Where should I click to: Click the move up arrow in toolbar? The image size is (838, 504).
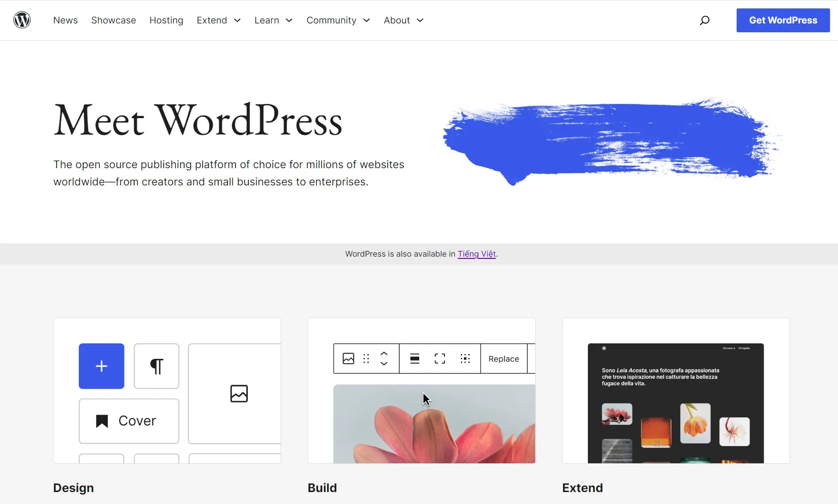(x=384, y=354)
